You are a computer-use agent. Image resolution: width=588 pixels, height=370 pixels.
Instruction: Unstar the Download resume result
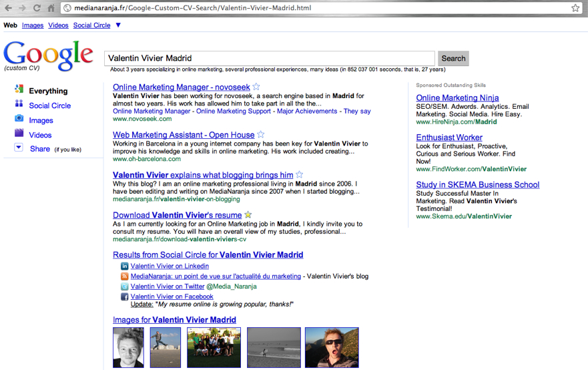click(x=248, y=215)
